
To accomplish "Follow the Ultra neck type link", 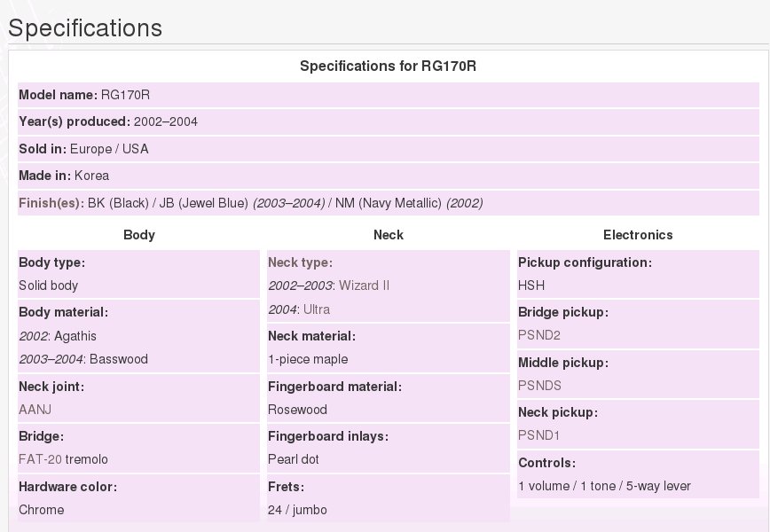I will [318, 309].
